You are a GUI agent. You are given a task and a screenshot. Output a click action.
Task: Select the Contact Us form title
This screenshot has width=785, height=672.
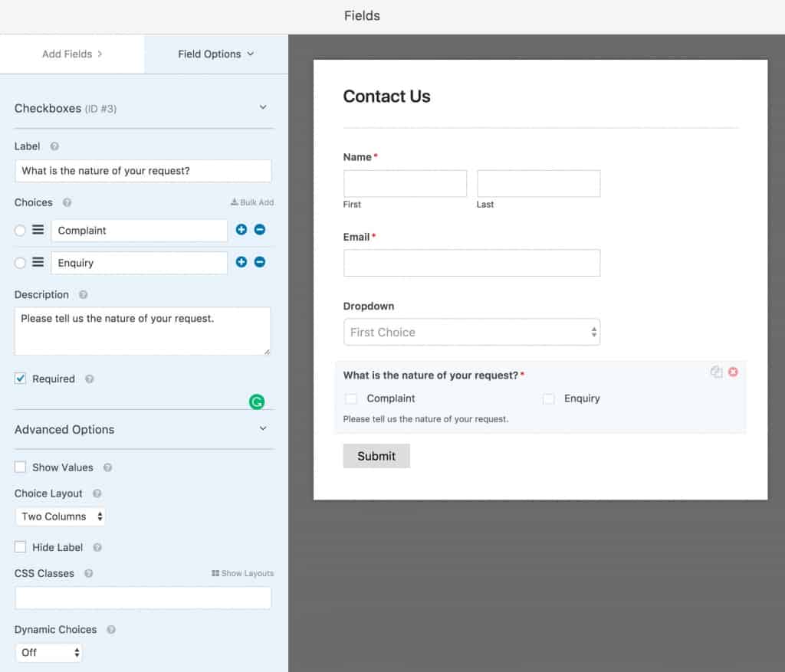click(386, 96)
